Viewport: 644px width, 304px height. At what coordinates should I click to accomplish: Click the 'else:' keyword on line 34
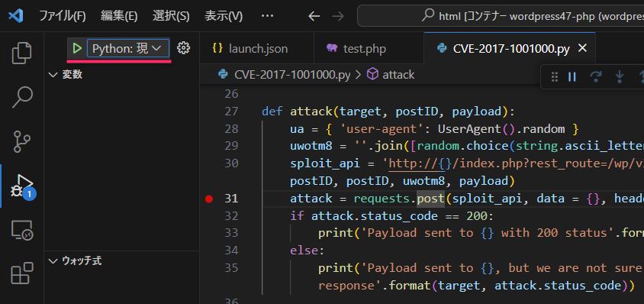coord(308,250)
